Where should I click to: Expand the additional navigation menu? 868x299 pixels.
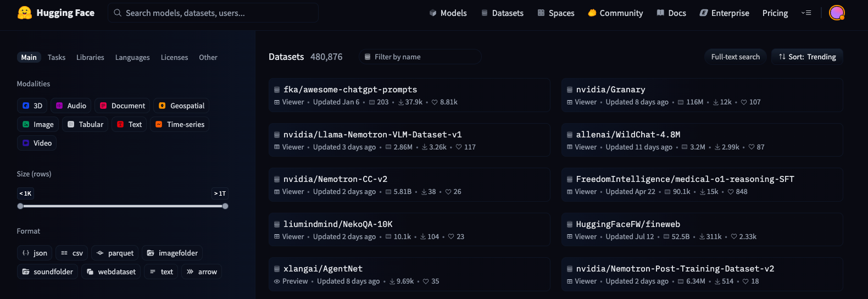pyautogui.click(x=806, y=13)
